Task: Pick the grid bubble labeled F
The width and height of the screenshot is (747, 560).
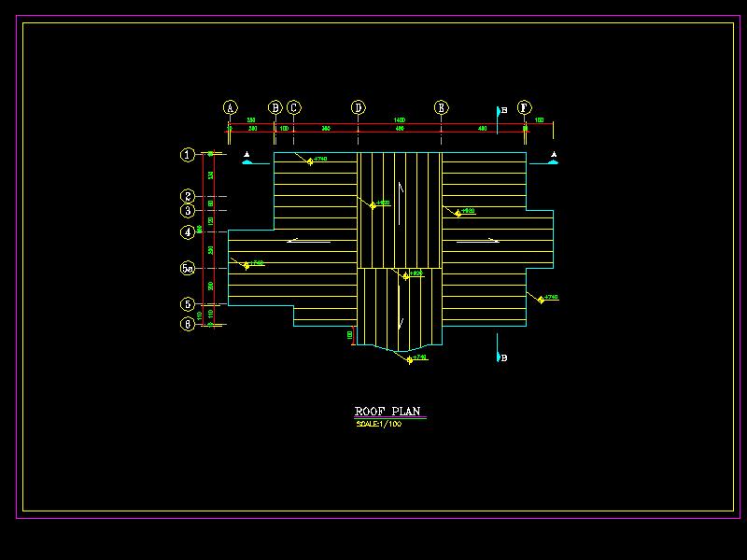Action: coord(525,108)
